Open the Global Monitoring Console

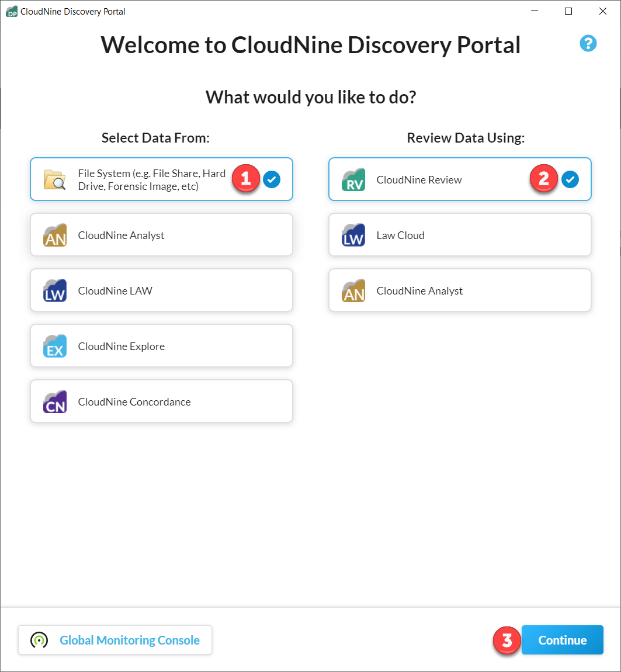tap(115, 640)
